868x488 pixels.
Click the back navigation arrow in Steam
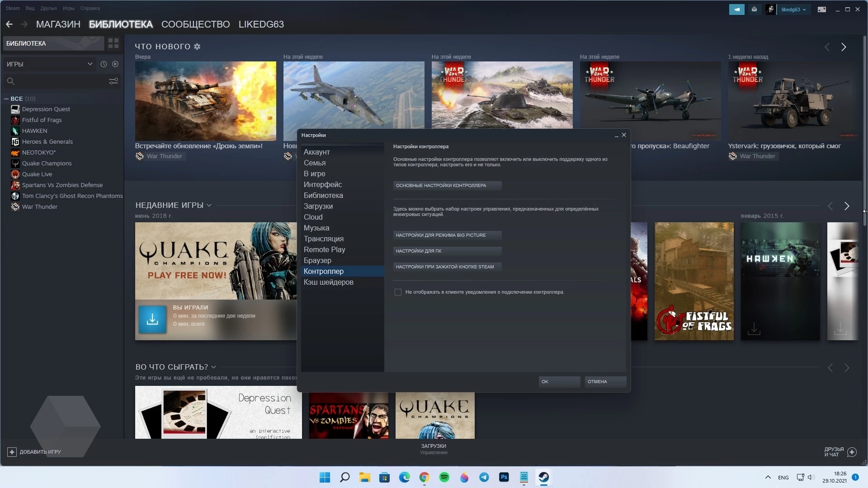(x=9, y=24)
